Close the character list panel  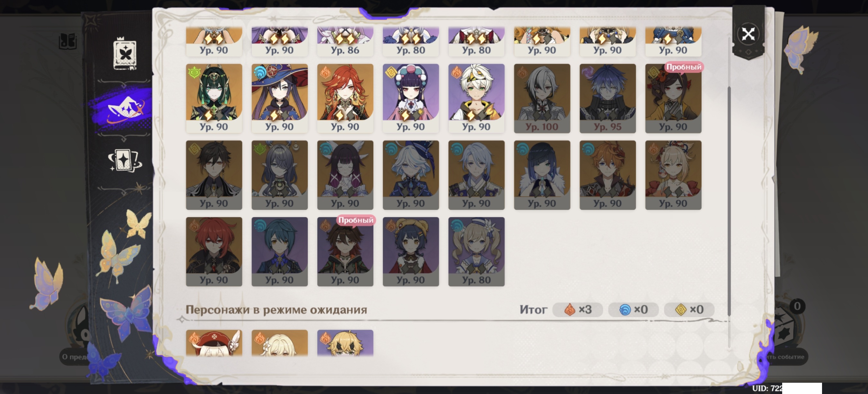748,34
